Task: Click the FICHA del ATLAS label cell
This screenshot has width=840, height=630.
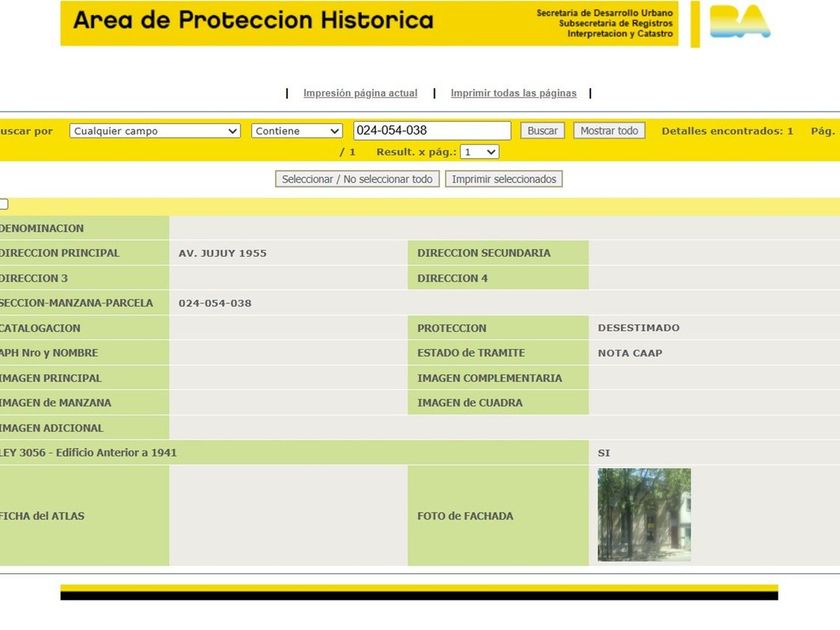Action: coord(85,515)
